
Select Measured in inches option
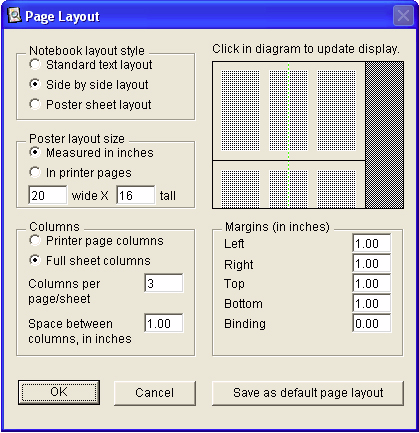91,153
